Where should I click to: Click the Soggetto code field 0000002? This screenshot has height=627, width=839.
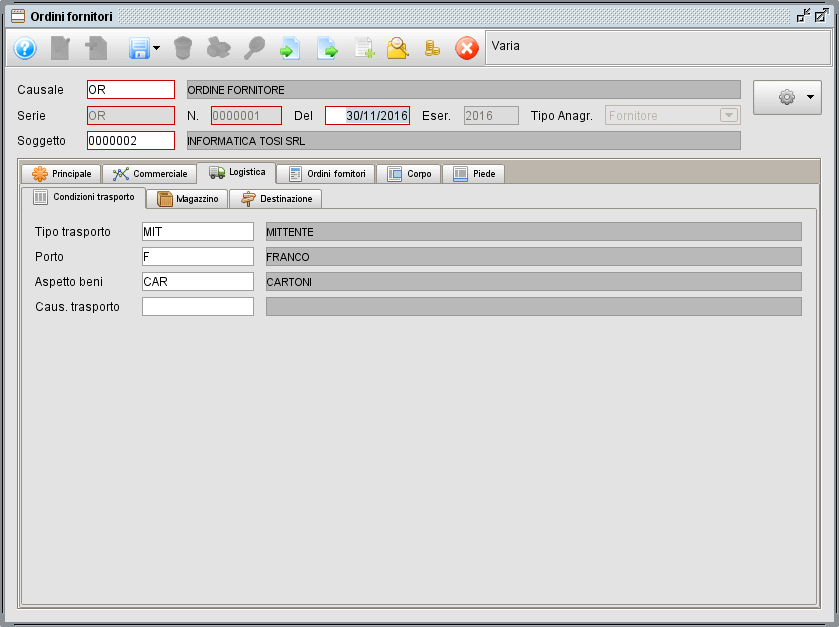pos(130,140)
